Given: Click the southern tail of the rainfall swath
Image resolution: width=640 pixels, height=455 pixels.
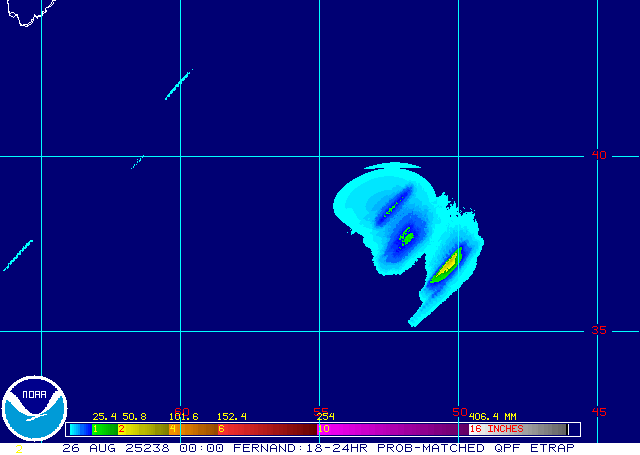Looking at the screenshot, I should (x=420, y=317).
